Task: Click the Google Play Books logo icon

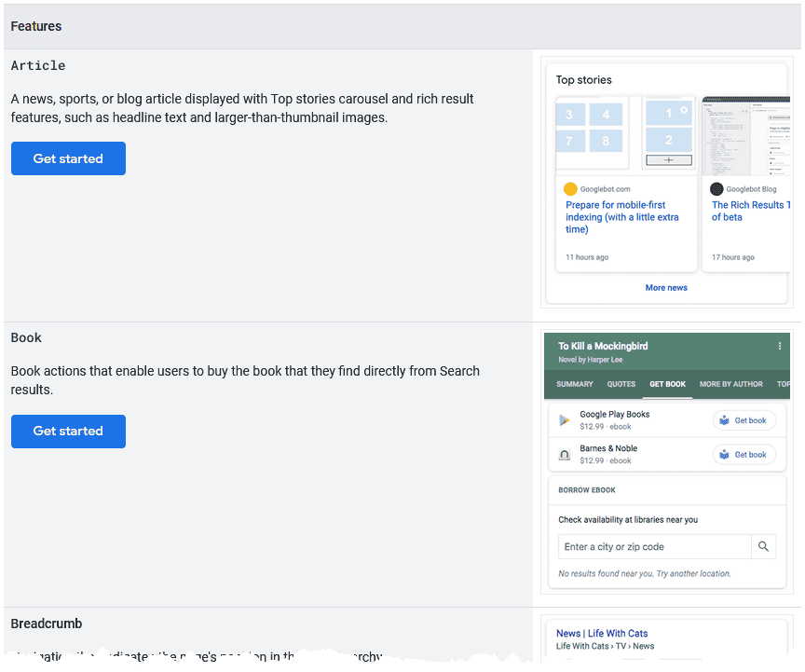Action: click(565, 420)
